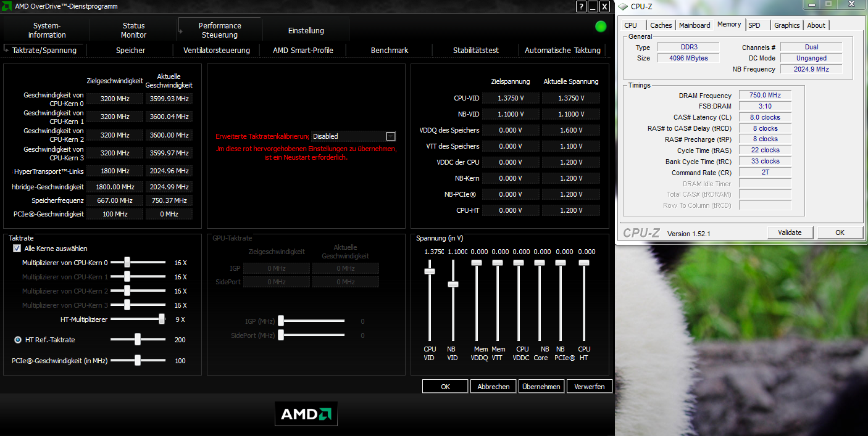Click the FSB:DRAM value 3:10
The width and height of the screenshot is (868, 436).
click(765, 106)
